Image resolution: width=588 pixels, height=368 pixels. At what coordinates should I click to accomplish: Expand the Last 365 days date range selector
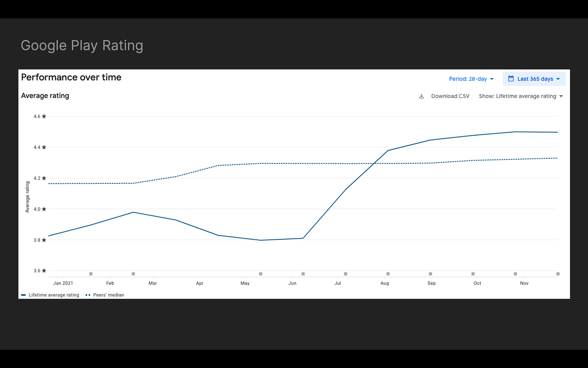(534, 78)
